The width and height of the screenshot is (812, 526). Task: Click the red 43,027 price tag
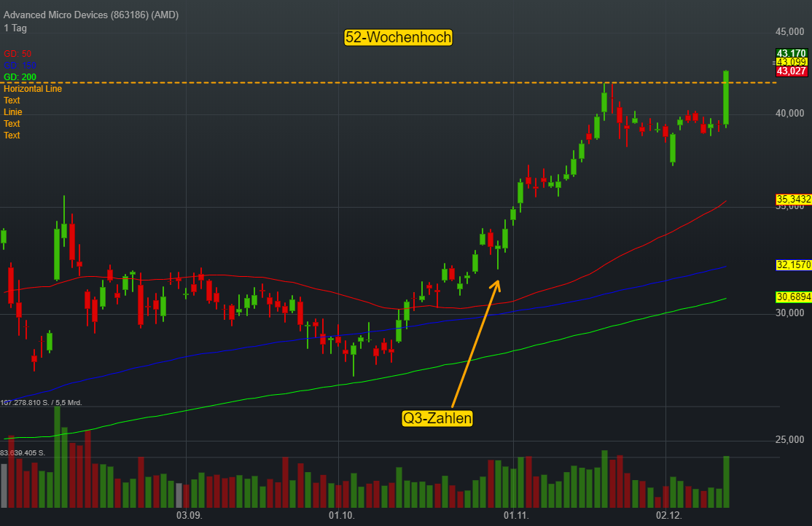tap(792, 71)
